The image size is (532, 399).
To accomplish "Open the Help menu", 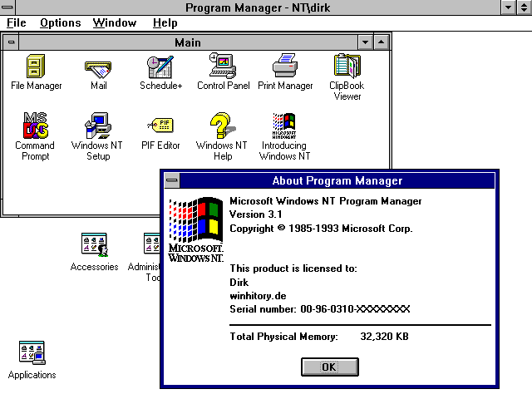I will pyautogui.click(x=165, y=22).
